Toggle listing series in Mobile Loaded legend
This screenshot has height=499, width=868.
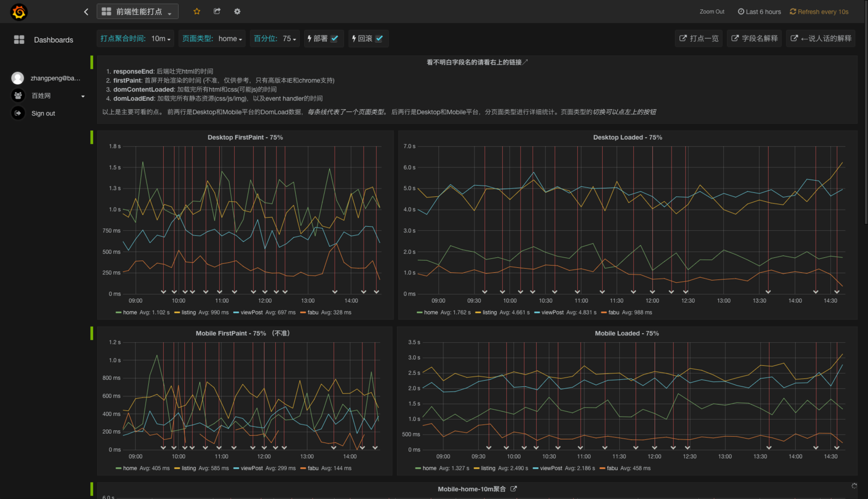pos(488,469)
